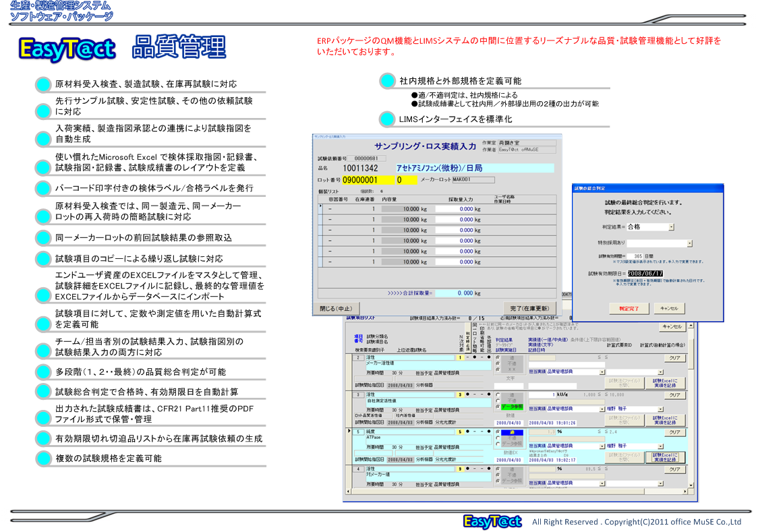Click the copyright text of office MuSE Co.,Ltd

pyautogui.click(x=637, y=522)
